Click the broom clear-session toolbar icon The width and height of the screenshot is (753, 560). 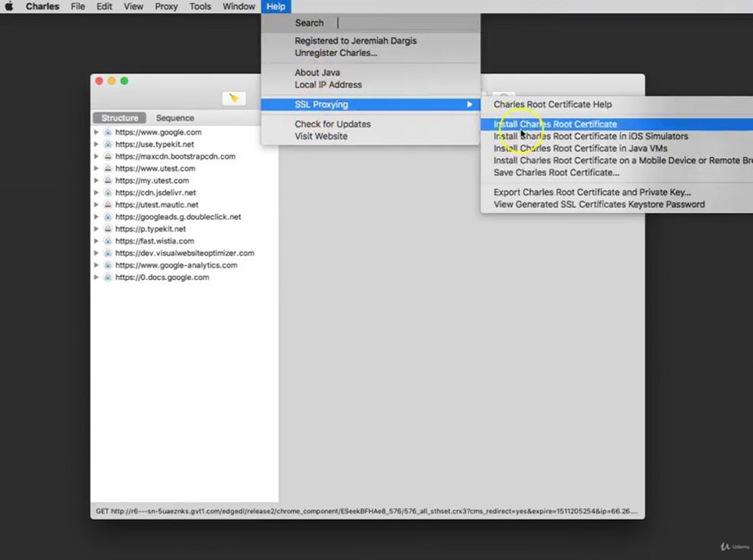[234, 99]
